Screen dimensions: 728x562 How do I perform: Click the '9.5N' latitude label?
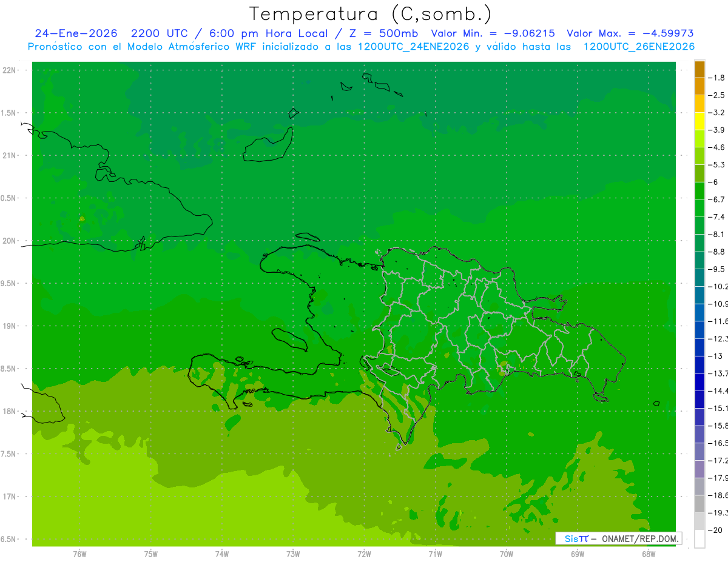tap(9, 283)
